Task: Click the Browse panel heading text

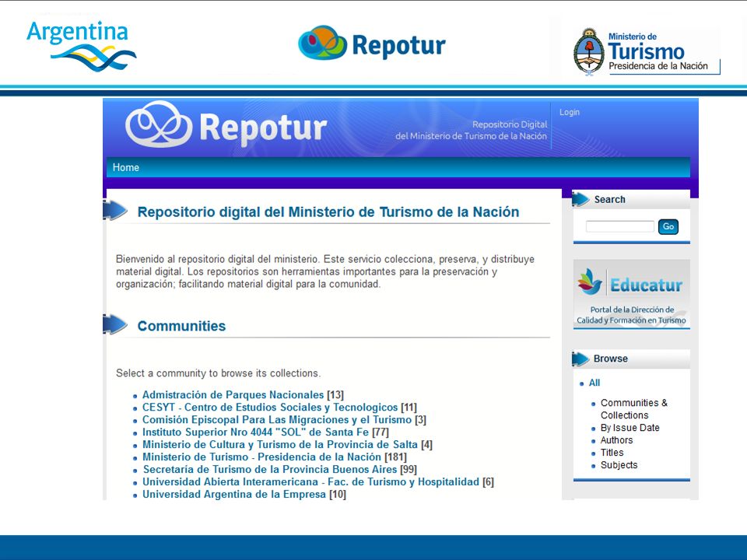Action: click(x=610, y=359)
